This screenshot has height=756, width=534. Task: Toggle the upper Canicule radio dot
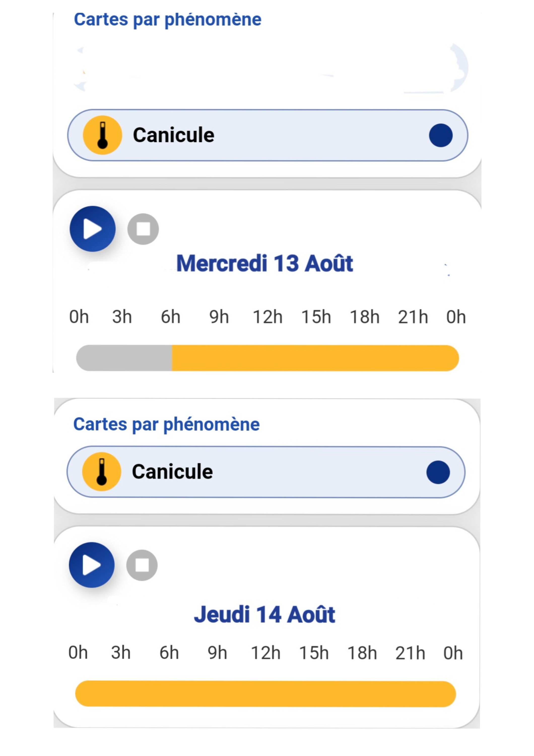coord(441,135)
